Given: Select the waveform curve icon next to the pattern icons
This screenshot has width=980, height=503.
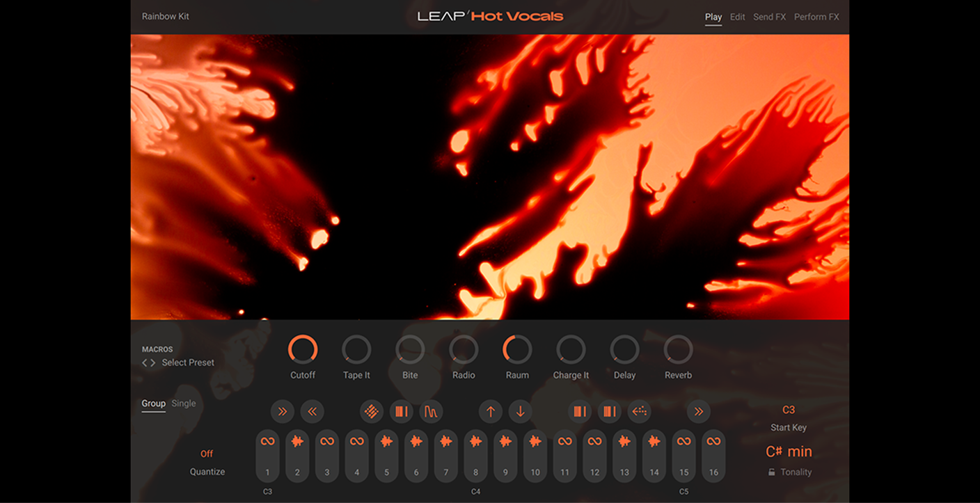Looking at the screenshot, I should point(432,411).
